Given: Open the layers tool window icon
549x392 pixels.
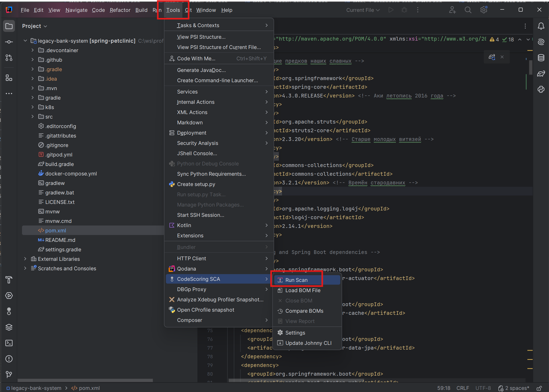Looking at the screenshot, I should coord(9,327).
